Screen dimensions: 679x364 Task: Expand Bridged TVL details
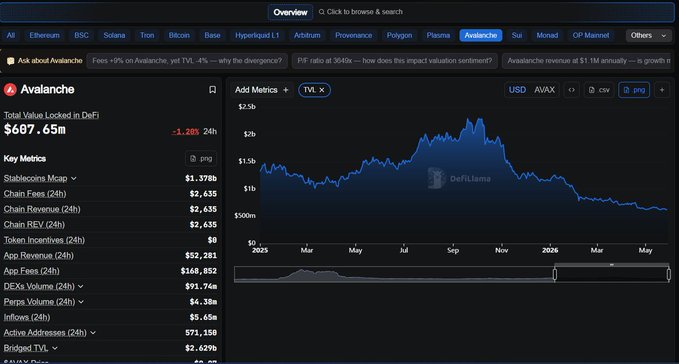[x=55, y=348]
